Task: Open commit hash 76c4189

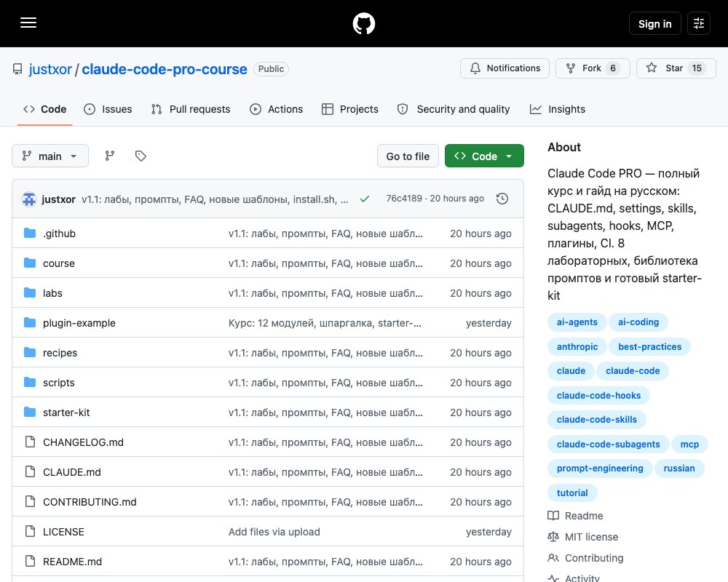Action: (x=404, y=199)
